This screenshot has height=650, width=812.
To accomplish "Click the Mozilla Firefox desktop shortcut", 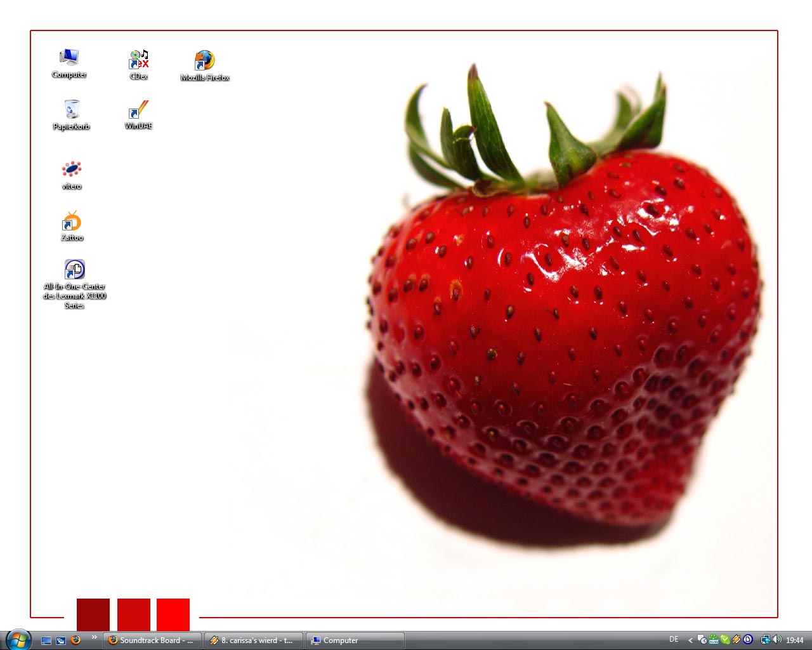I will [204, 62].
